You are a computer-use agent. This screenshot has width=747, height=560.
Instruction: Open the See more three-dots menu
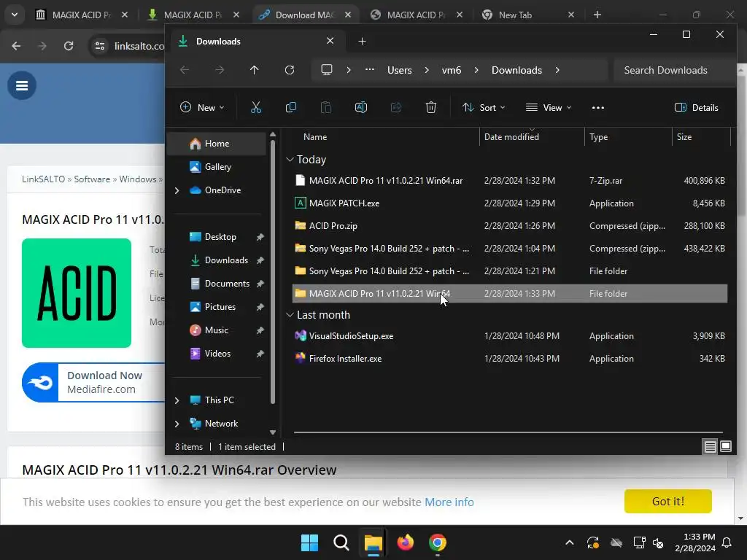[598, 108]
